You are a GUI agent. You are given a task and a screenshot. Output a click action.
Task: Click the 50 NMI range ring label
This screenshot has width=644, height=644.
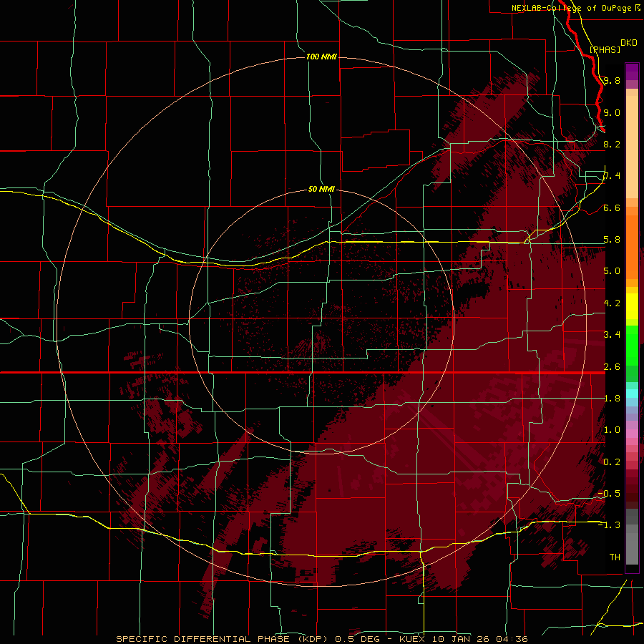pyautogui.click(x=321, y=189)
